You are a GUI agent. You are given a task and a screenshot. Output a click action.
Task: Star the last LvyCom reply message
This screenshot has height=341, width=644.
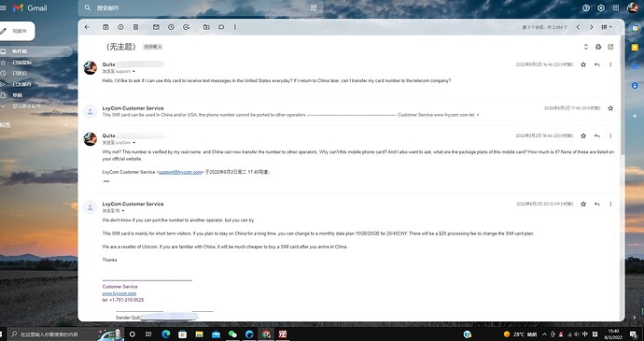583,204
